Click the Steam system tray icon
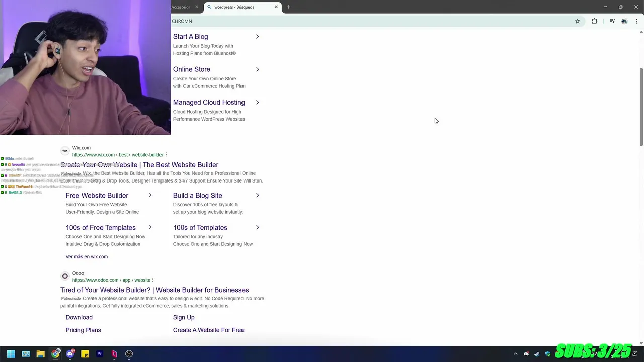Viewport: 644px width, 362px height. (537, 354)
